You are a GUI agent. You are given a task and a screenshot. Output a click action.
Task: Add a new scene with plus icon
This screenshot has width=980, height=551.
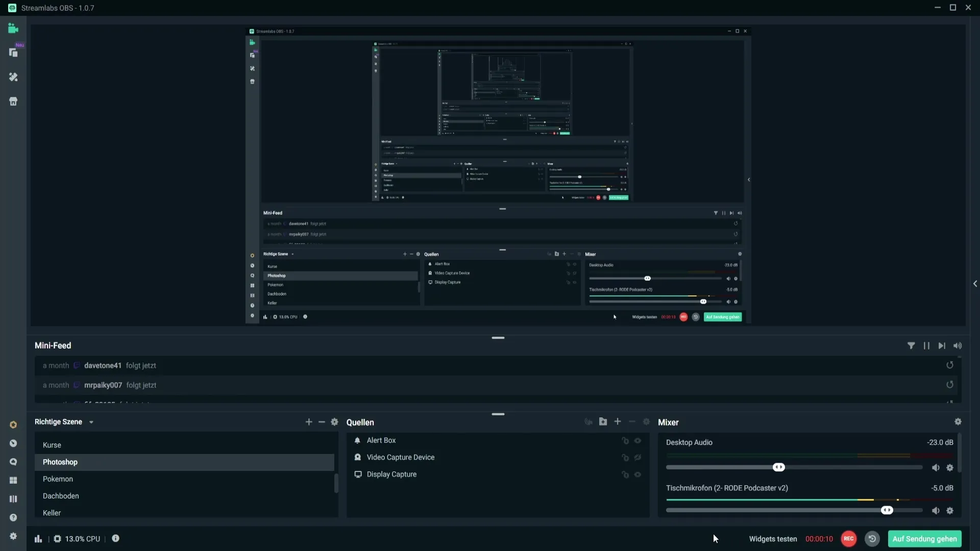309,422
